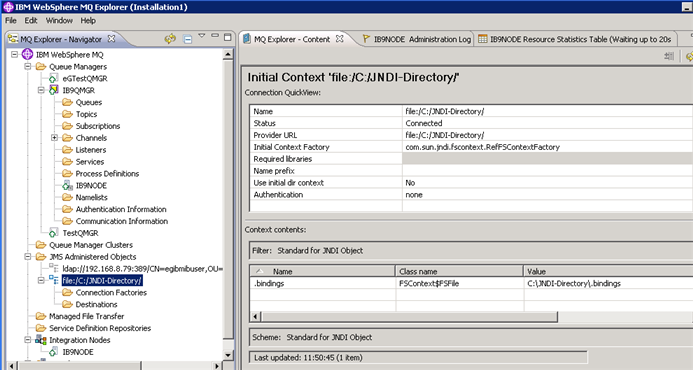Click the Process Definitions folder icon
This screenshot has height=370, width=693.
[67, 174]
